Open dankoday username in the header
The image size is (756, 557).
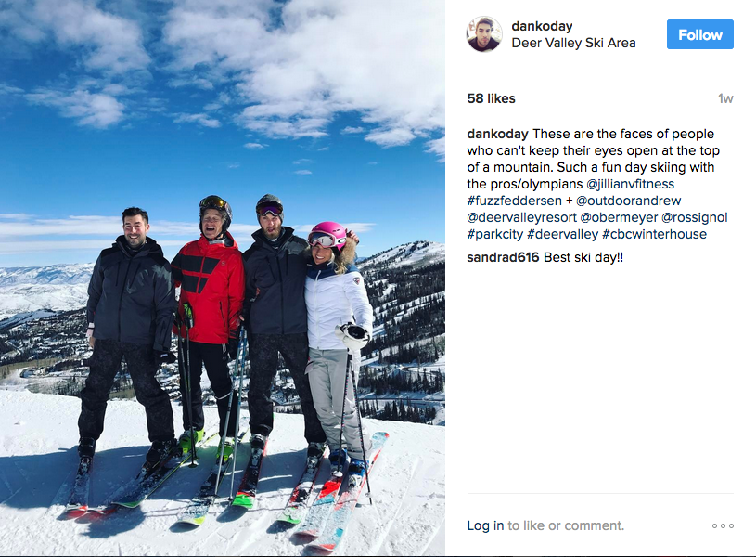[x=542, y=26]
